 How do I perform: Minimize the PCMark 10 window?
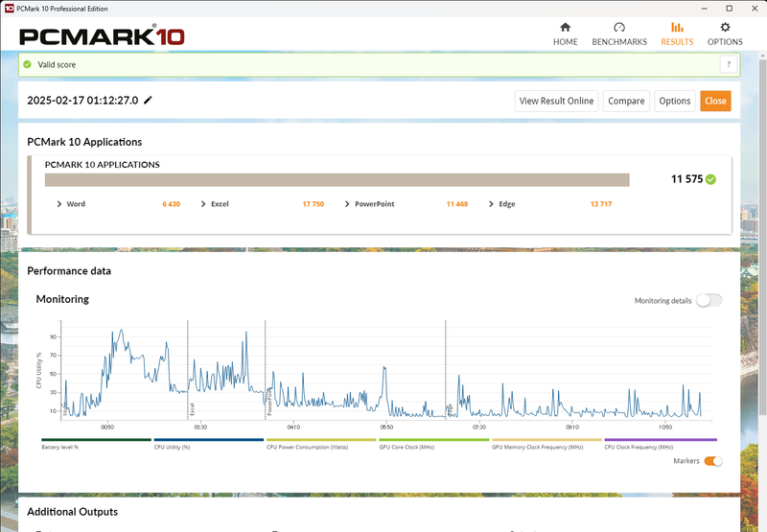click(x=705, y=9)
